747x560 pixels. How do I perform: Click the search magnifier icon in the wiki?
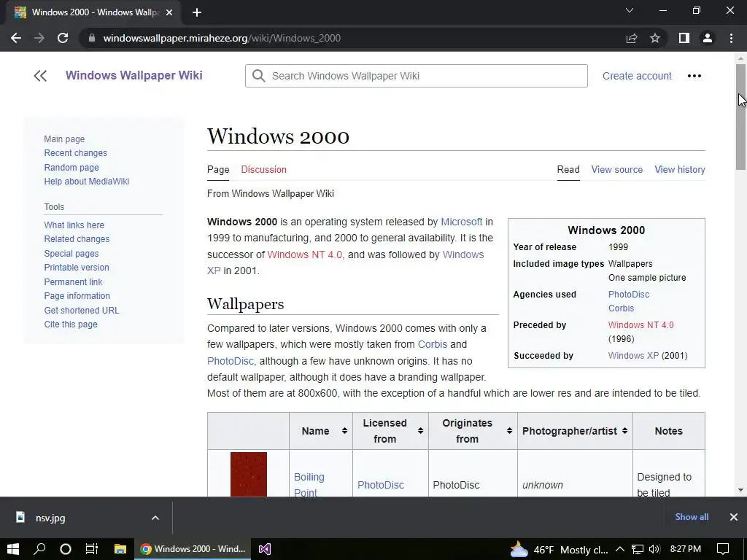click(x=259, y=76)
